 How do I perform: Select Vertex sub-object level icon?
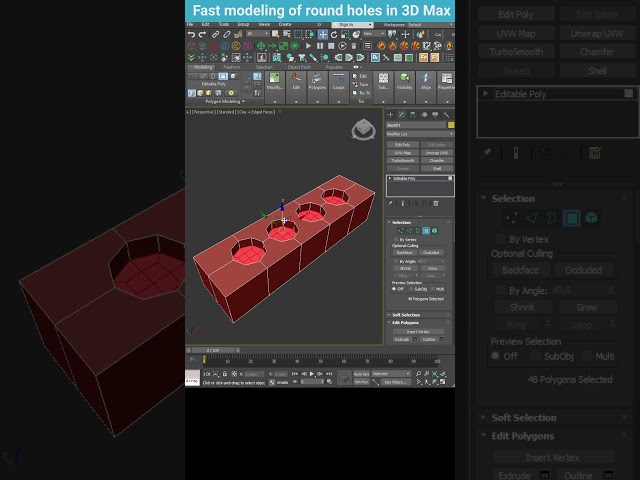tap(401, 231)
